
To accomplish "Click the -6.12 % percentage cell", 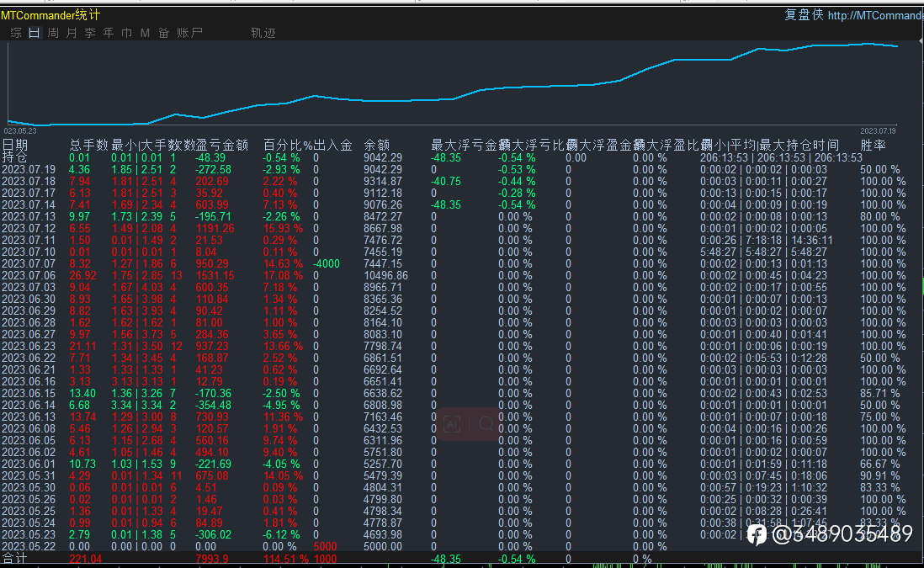I will [281, 535].
